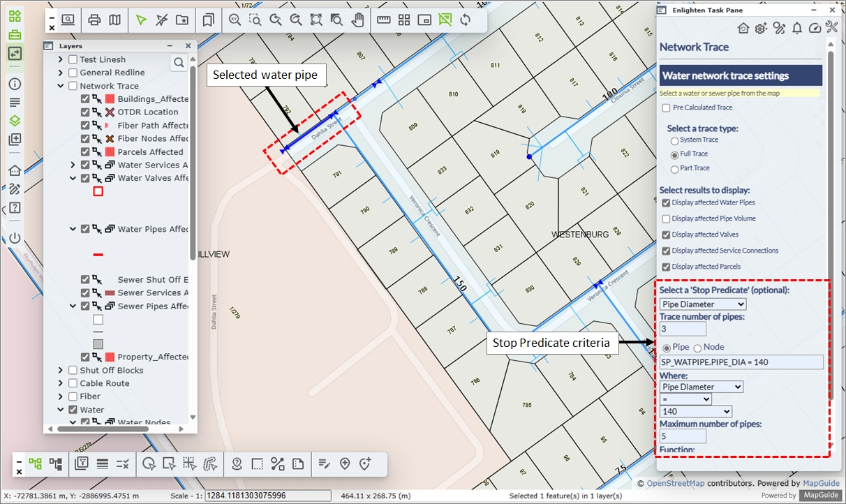Expand the Shut Off Blocks layer group
The image size is (846, 504).
point(61,371)
